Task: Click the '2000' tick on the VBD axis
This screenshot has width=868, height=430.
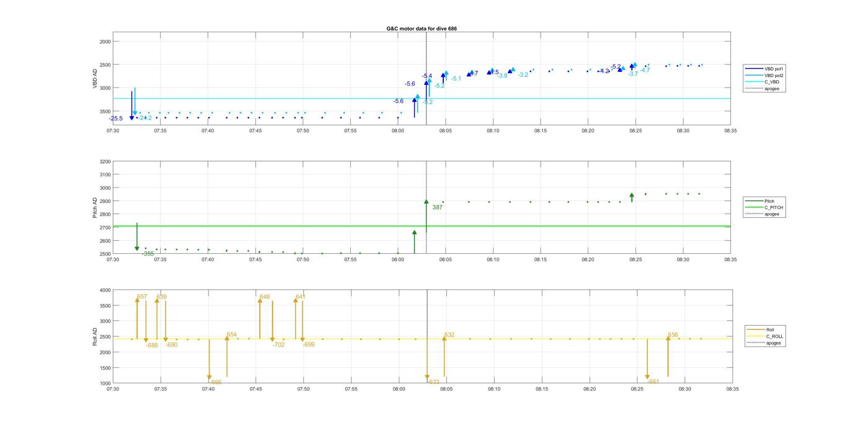Action: tap(104, 42)
